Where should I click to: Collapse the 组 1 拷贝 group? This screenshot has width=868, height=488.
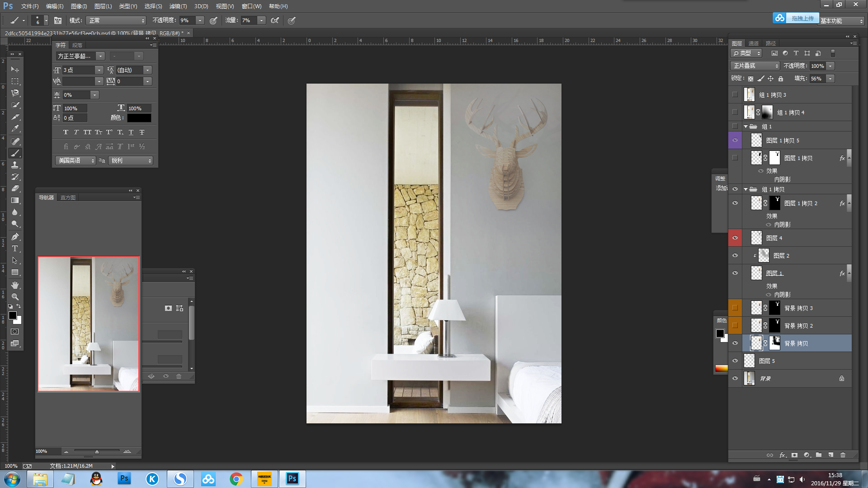coord(745,189)
